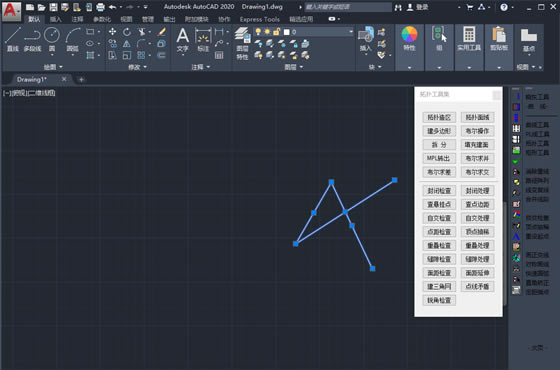Select the Arc (圆弧) tool
Image resolution: width=560 pixels, height=370 pixels.
point(73,39)
